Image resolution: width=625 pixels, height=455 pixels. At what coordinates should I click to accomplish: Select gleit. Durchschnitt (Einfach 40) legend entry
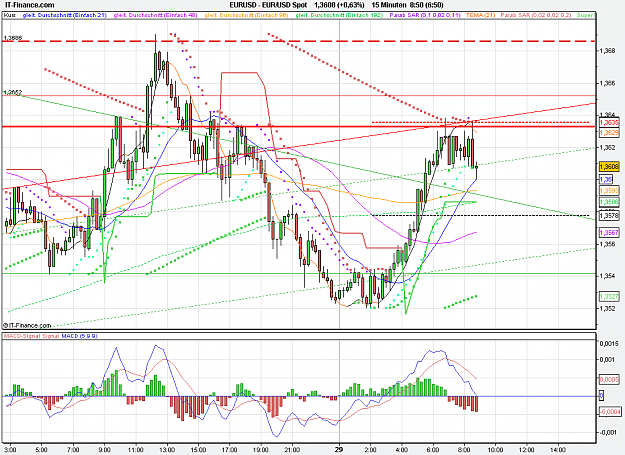(x=155, y=15)
